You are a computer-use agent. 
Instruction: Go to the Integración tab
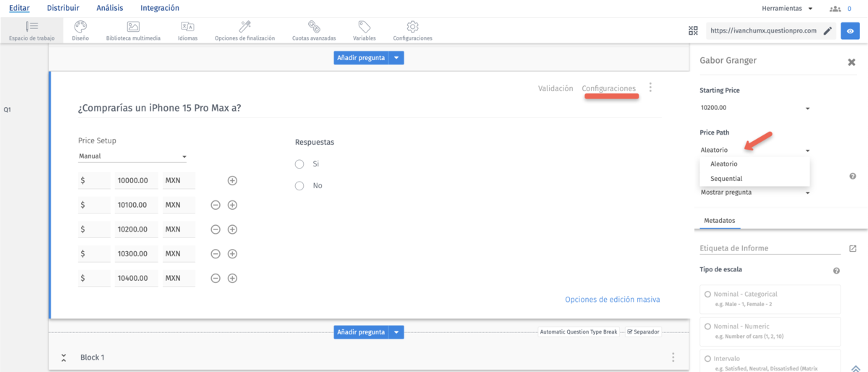160,8
